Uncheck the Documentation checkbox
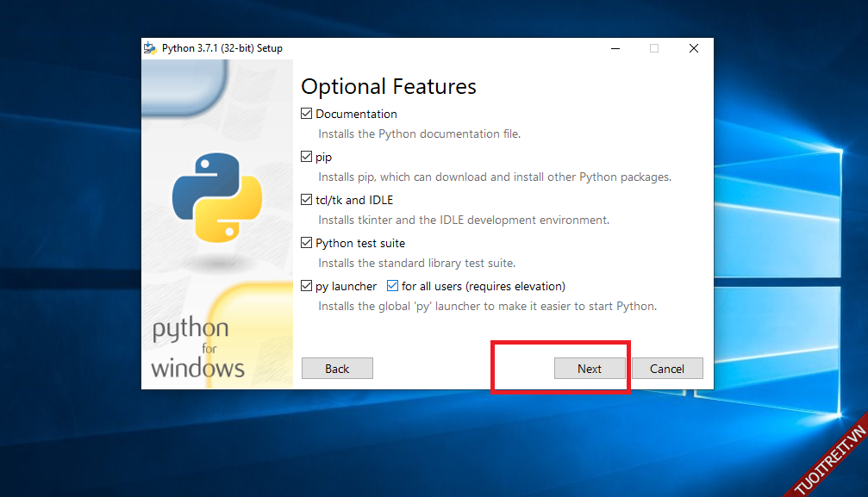Screen dimensions: 868x497 pos(307,114)
